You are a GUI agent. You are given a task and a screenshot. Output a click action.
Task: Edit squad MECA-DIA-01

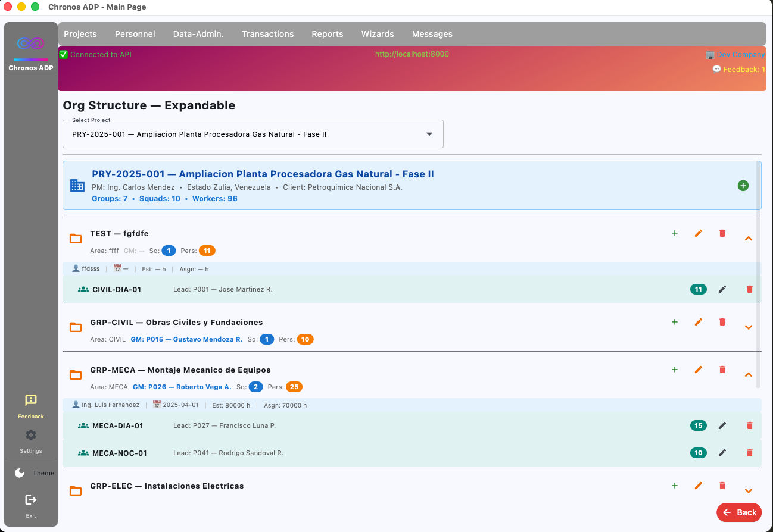pos(722,425)
